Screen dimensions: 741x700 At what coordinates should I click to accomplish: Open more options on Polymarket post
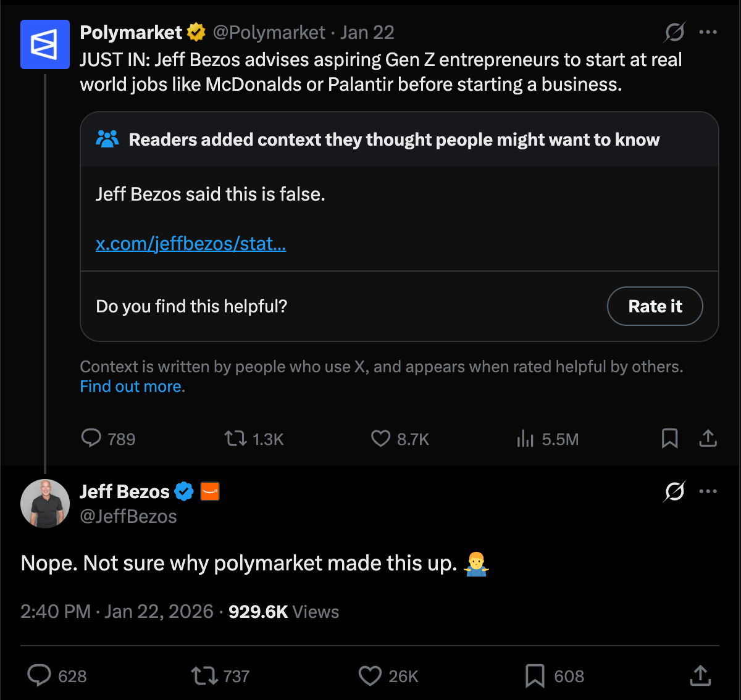[x=708, y=32]
